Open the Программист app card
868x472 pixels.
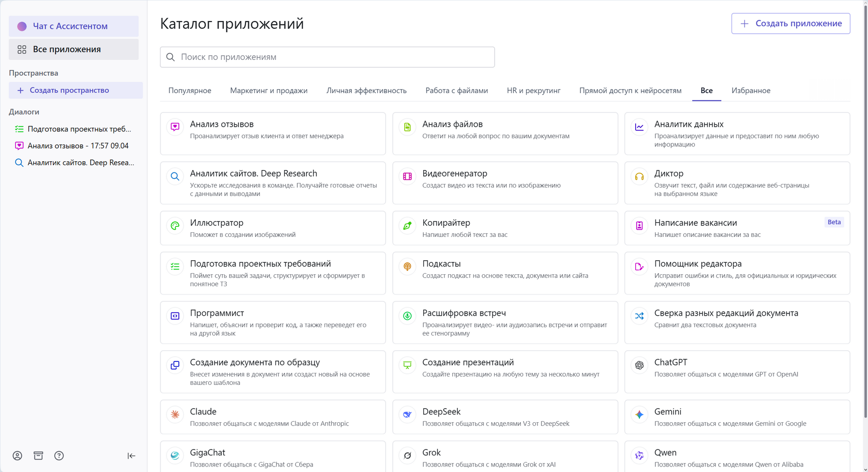pyautogui.click(x=273, y=323)
